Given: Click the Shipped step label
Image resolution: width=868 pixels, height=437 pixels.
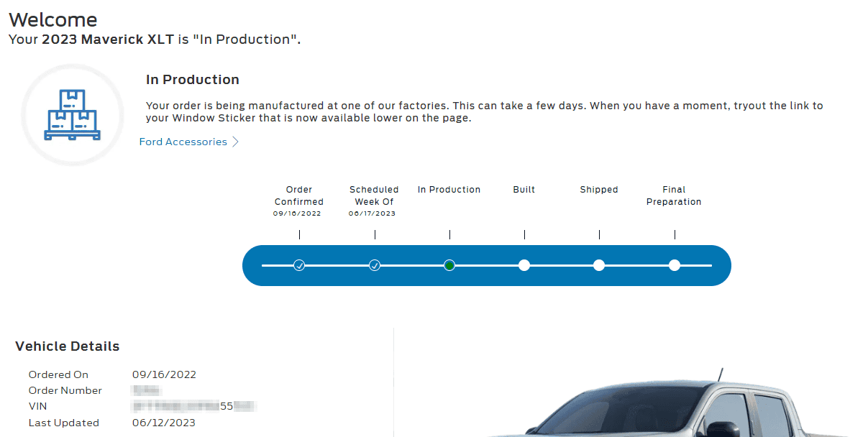Looking at the screenshot, I should point(599,190).
